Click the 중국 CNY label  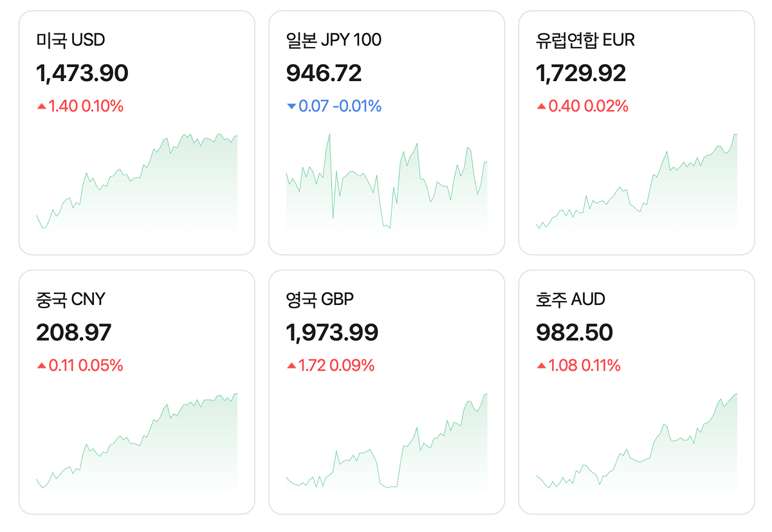(x=71, y=300)
